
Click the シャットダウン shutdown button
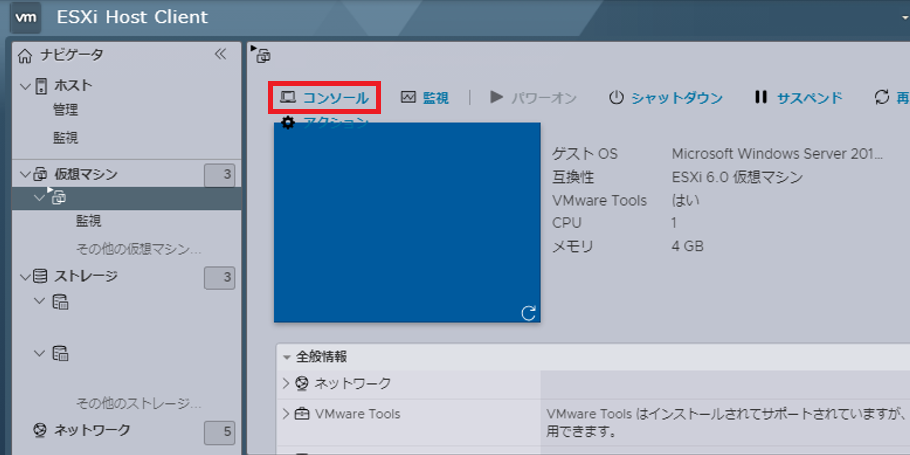666,98
